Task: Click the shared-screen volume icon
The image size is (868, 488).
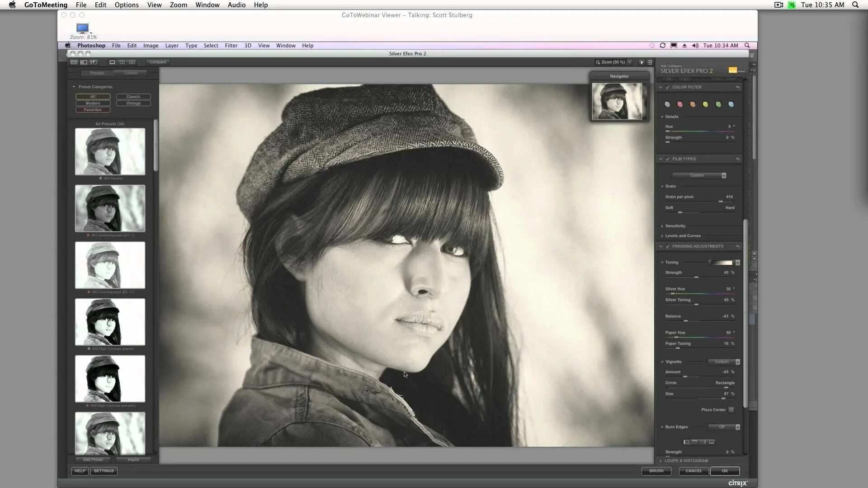Action: (695, 46)
